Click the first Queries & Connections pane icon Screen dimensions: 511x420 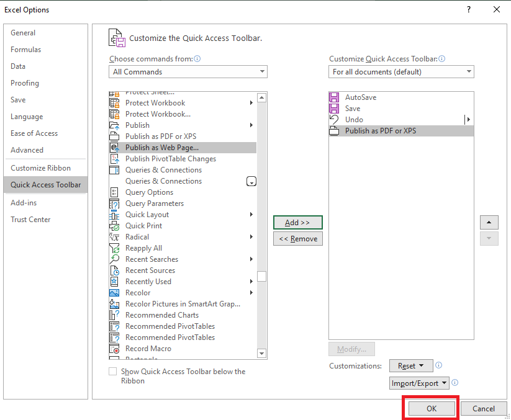pos(114,170)
